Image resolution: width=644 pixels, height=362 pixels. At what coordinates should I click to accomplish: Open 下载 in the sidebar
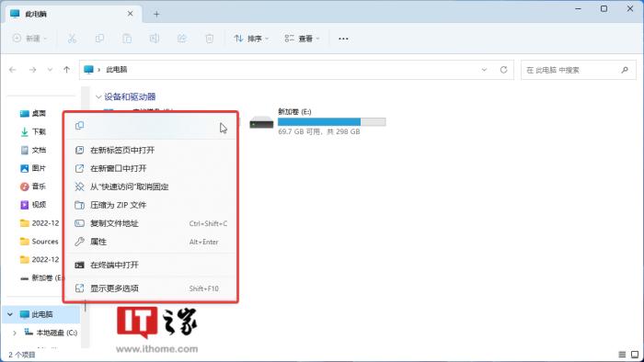(x=33, y=131)
